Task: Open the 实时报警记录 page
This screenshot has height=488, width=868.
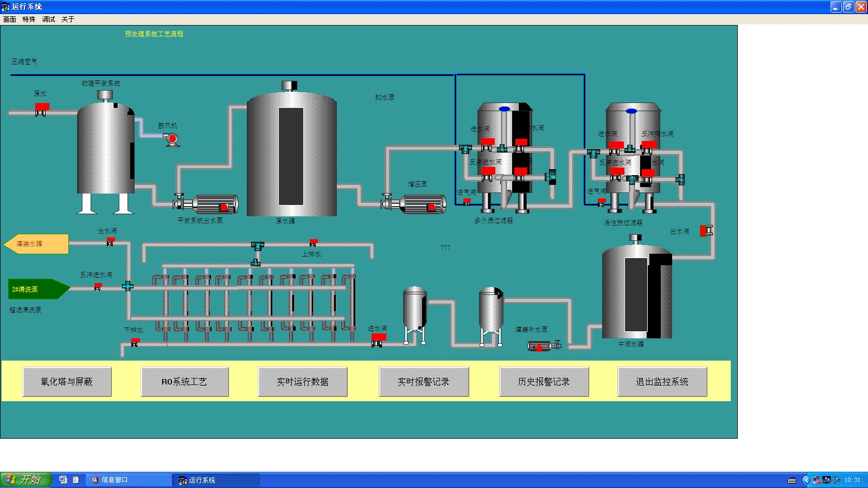Action: [423, 382]
